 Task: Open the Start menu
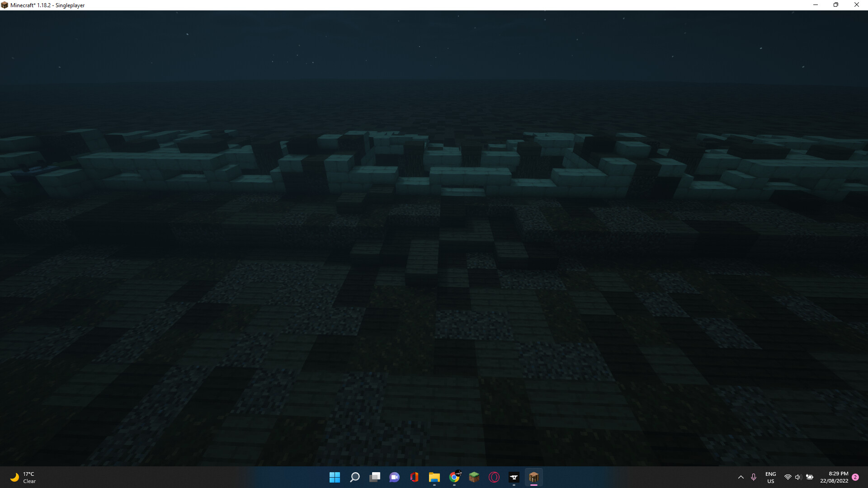click(x=335, y=477)
